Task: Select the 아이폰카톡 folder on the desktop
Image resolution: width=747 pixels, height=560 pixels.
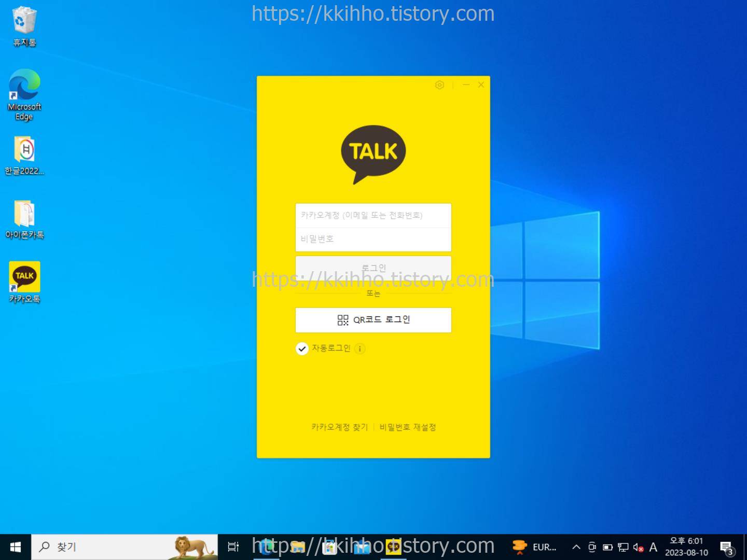Action: tap(24, 219)
